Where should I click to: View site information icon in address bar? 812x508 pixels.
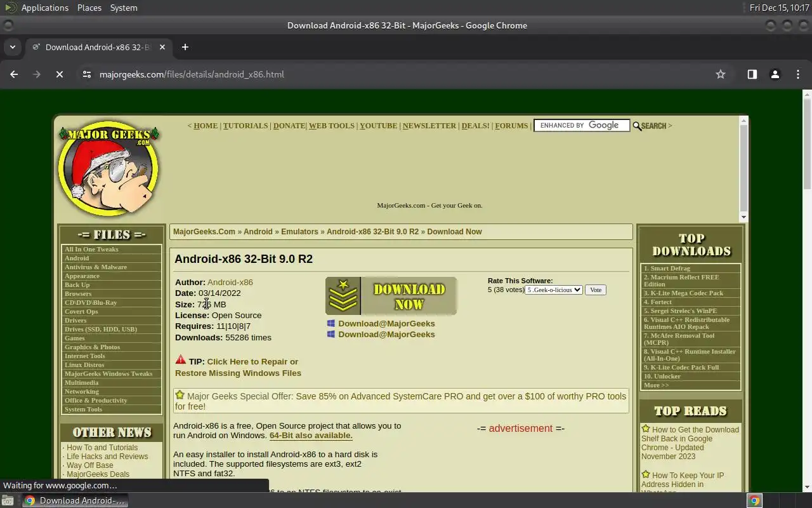pos(87,74)
